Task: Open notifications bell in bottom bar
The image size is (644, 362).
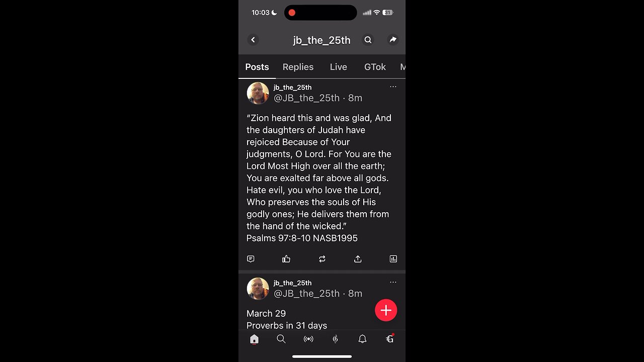Action: pyautogui.click(x=362, y=339)
